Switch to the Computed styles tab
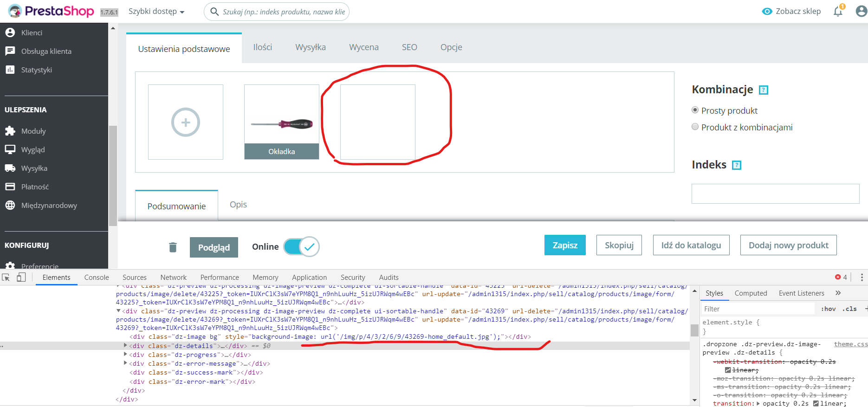This screenshot has height=407, width=868. pyautogui.click(x=751, y=293)
